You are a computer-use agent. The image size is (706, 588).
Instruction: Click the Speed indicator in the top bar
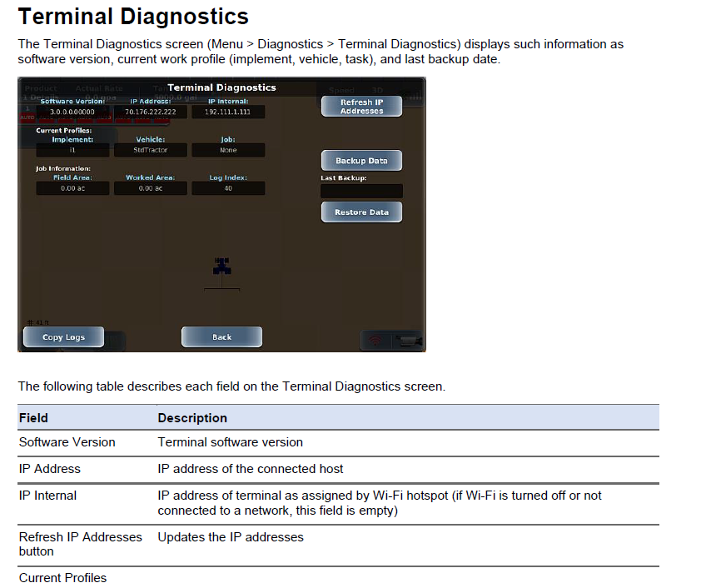tap(342, 90)
